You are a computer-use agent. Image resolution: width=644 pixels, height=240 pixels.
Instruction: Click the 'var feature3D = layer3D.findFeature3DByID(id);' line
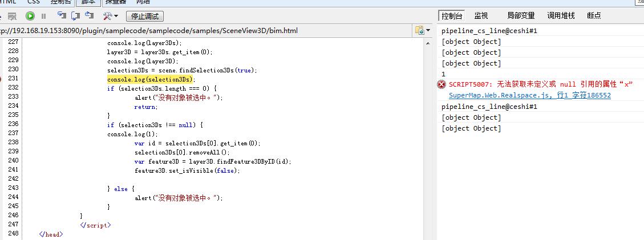tap(213, 162)
